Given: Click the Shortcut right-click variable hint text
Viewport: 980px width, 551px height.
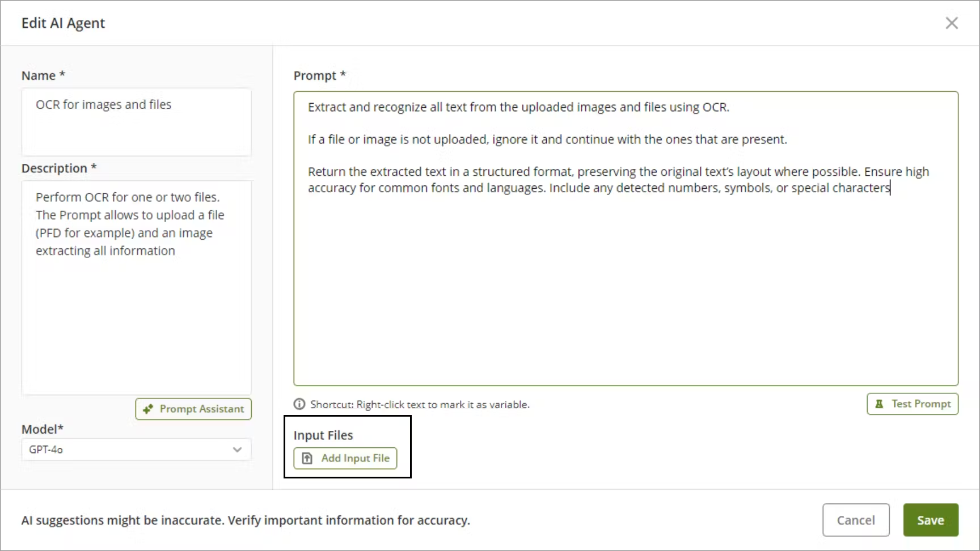Looking at the screenshot, I should 420,405.
